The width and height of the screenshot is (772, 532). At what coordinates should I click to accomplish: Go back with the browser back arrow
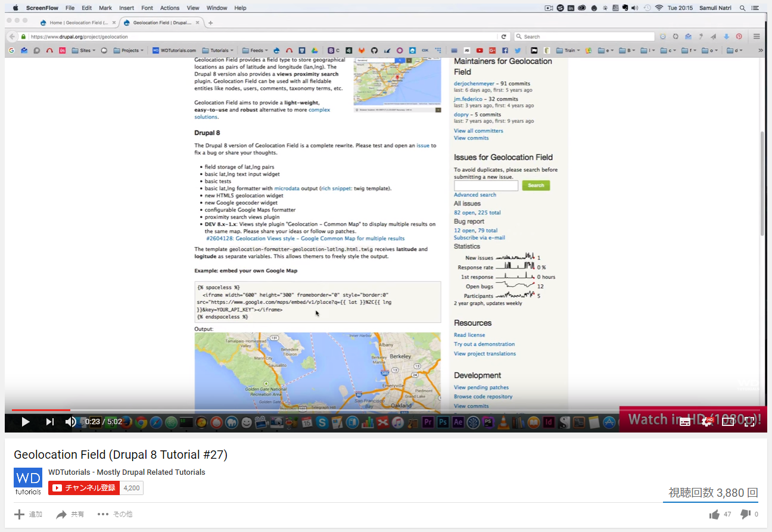coord(12,36)
